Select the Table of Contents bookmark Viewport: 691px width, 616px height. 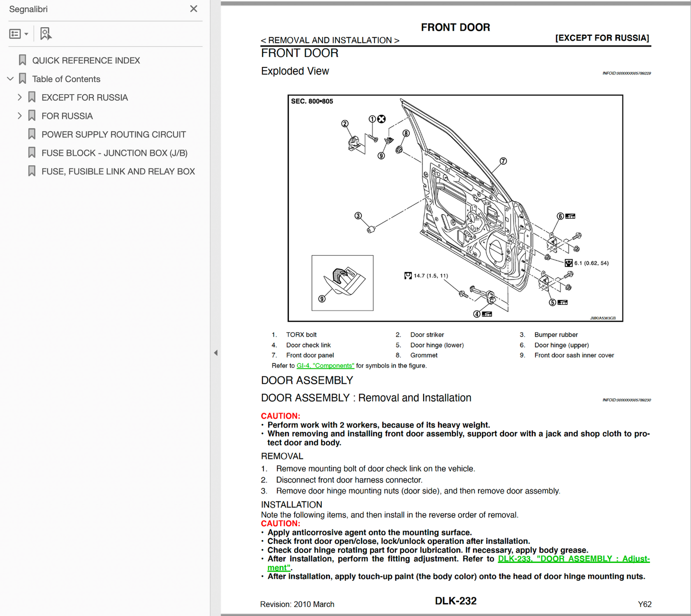[66, 79]
